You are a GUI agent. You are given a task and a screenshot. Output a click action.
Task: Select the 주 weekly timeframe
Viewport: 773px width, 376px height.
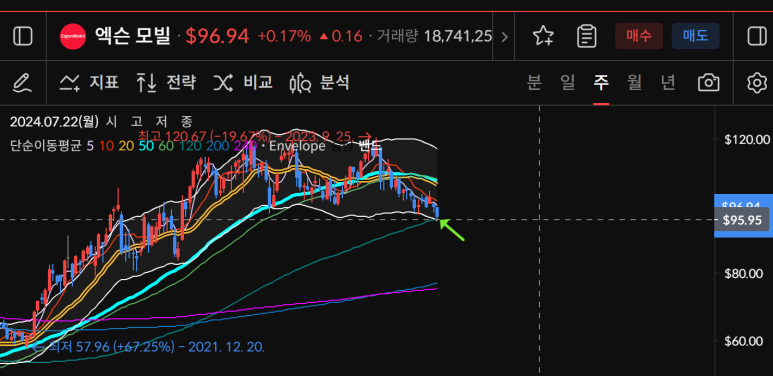[601, 82]
